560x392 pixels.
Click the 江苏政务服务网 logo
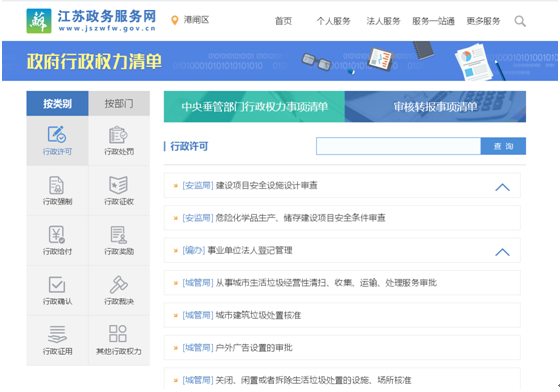click(x=91, y=21)
